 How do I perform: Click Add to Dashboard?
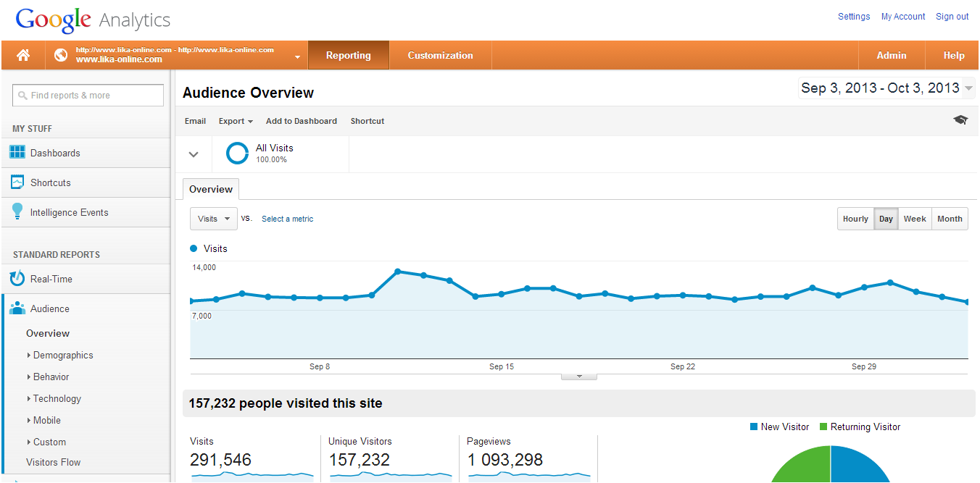point(301,121)
